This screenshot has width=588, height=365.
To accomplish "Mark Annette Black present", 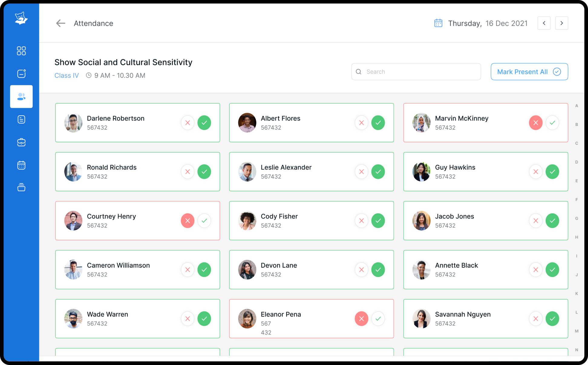I will 552,270.
